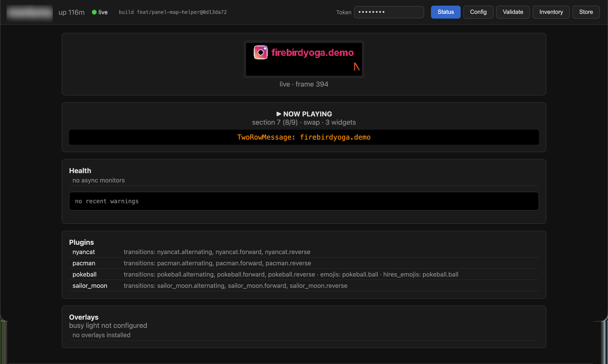Click the TwoRowMessage firebirdyoga.demo bar
The height and width of the screenshot is (364, 608).
(304, 137)
